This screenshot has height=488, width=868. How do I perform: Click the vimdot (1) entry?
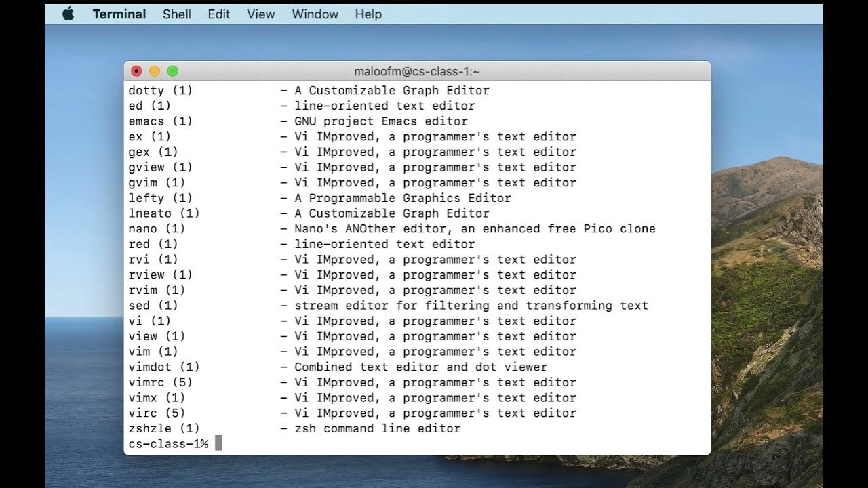(x=164, y=367)
